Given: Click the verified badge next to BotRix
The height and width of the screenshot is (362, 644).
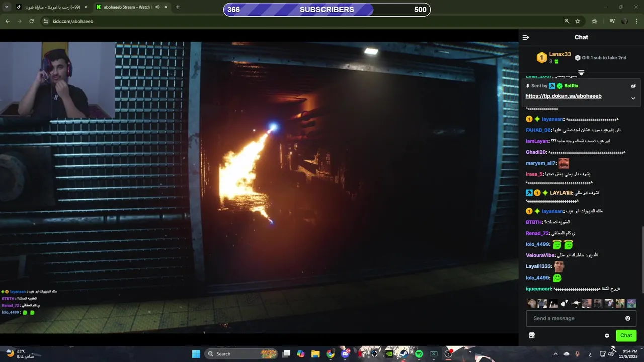Looking at the screenshot, I should (559, 86).
